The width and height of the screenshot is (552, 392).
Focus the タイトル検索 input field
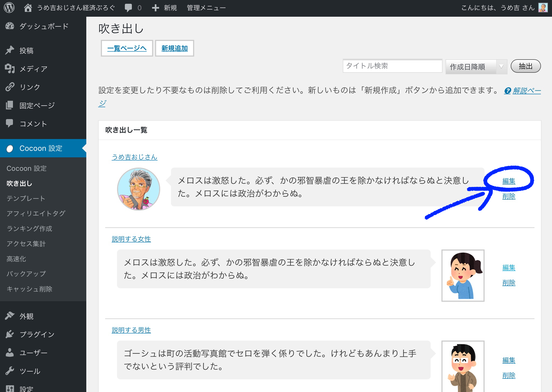(x=392, y=66)
